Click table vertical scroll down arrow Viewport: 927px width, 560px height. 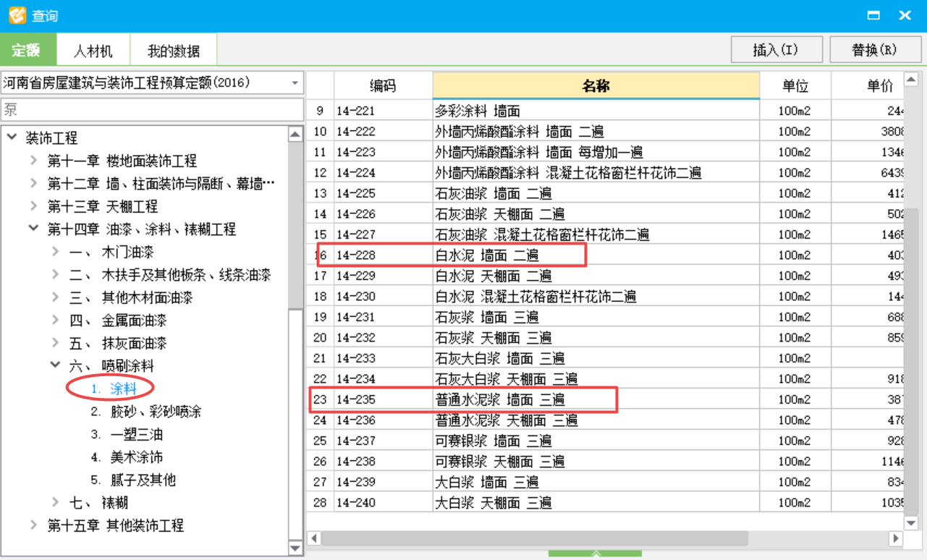click(x=912, y=523)
